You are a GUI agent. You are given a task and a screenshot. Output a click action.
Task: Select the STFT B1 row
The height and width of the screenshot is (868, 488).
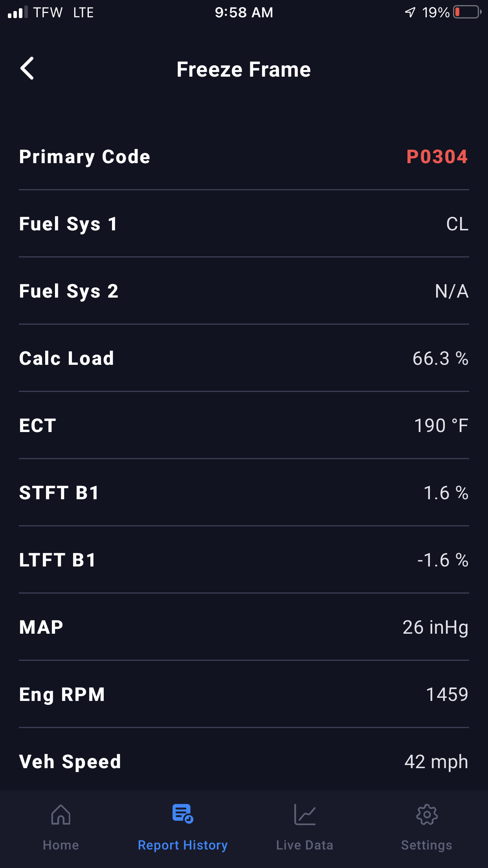coord(244,493)
